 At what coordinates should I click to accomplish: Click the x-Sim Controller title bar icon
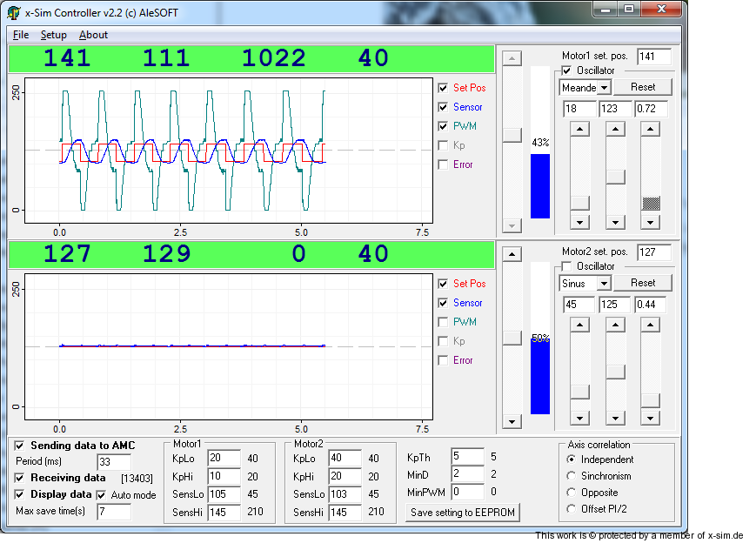pos(13,12)
